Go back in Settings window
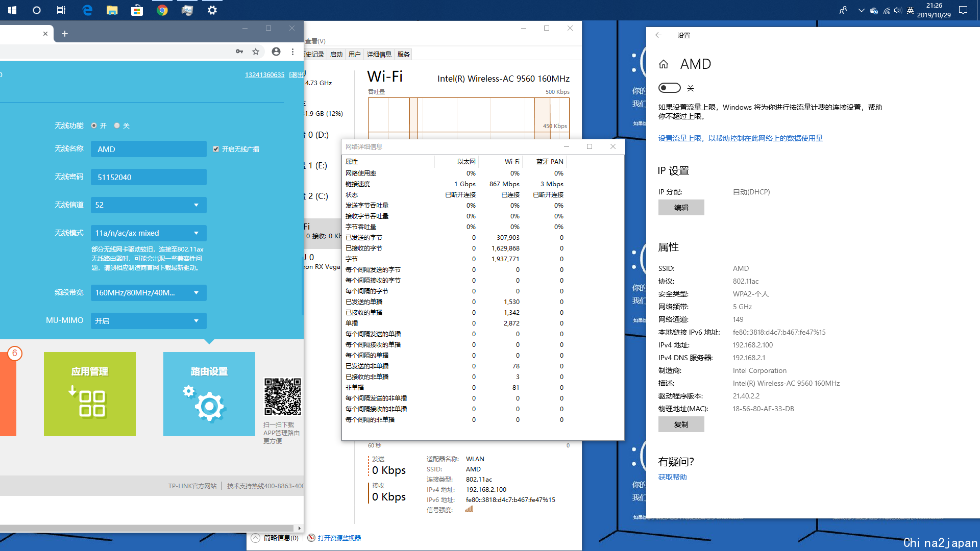Viewport: 980px width, 551px height. coord(658,35)
